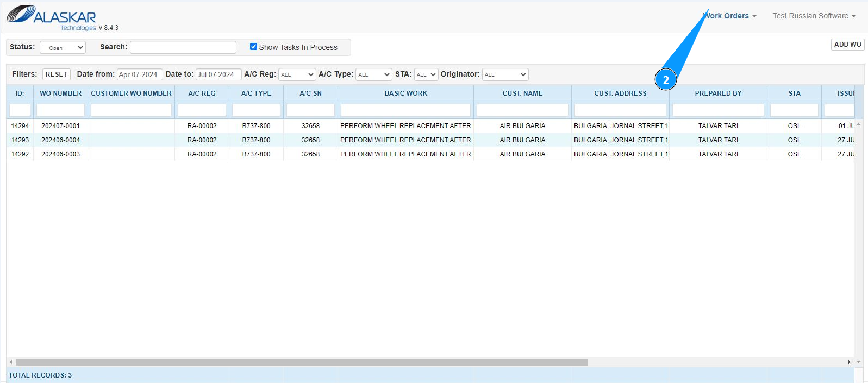Sort by A/C TYPE column header
This screenshot has height=383, width=868.
(x=257, y=93)
